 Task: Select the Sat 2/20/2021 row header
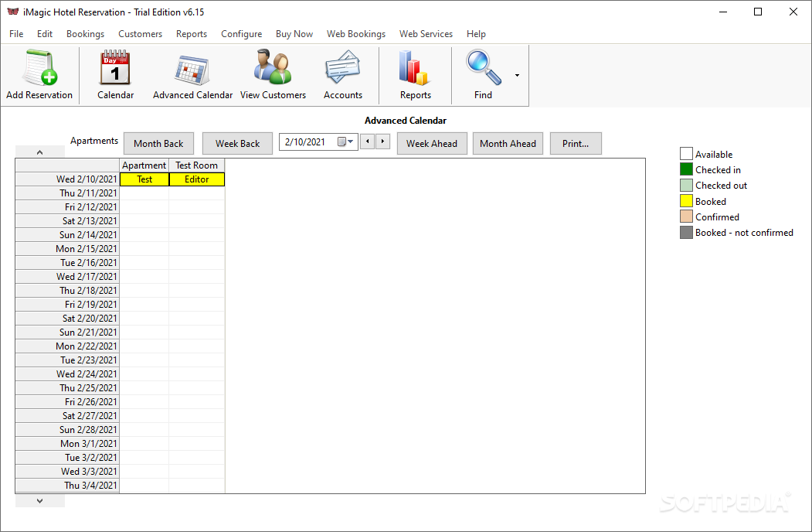pyautogui.click(x=67, y=319)
